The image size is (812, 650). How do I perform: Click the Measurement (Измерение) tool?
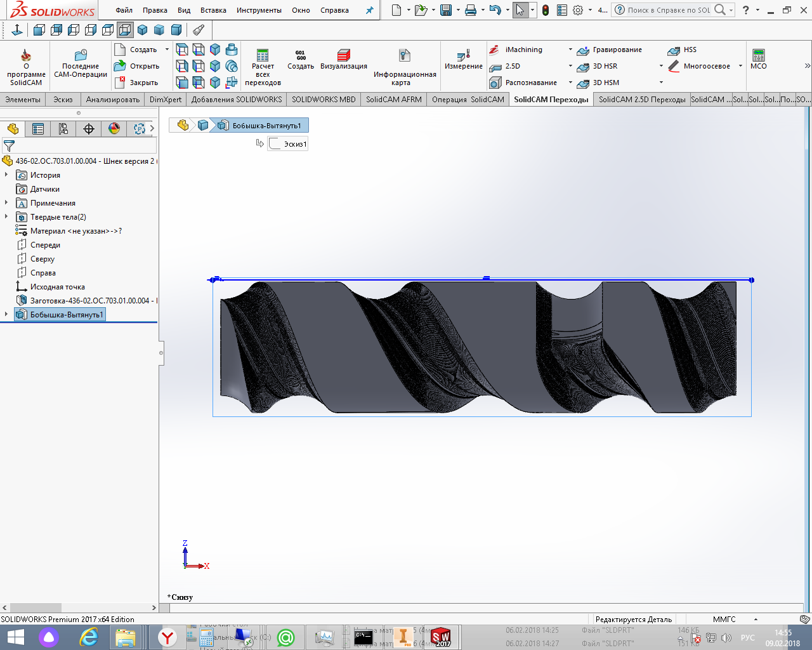click(464, 59)
